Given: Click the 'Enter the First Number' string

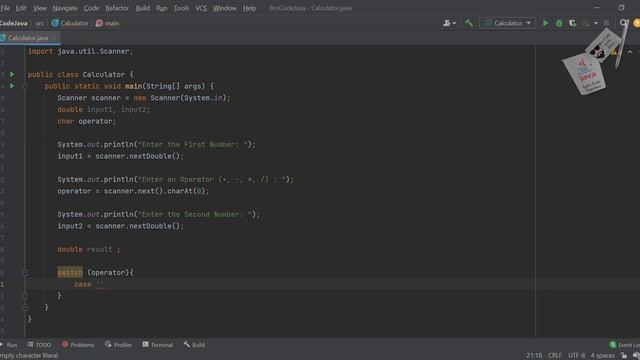Looking at the screenshot, I should click(x=193, y=144).
